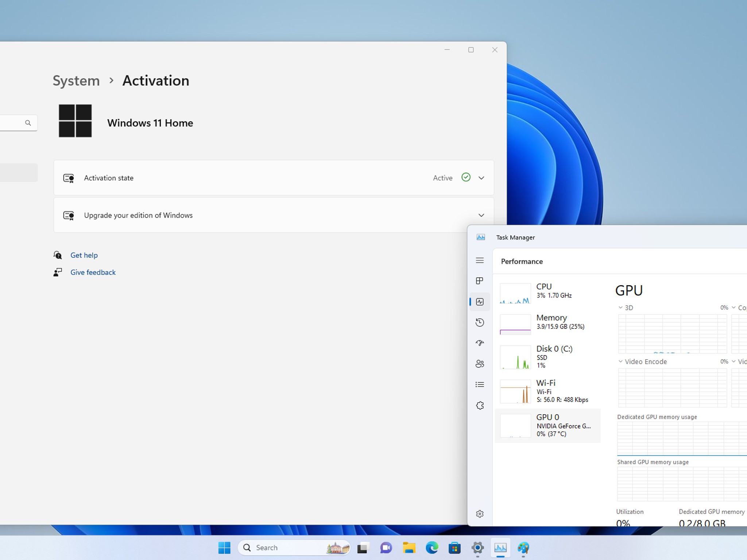
Task: Open the Details list icon in sidebar
Action: coord(480,385)
